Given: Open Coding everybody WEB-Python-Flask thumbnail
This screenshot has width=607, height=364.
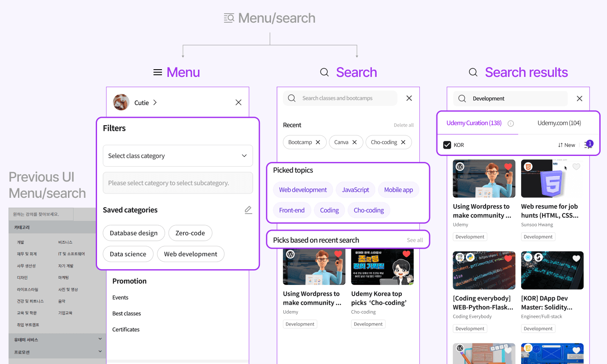Looking at the screenshot, I should click(x=484, y=270).
